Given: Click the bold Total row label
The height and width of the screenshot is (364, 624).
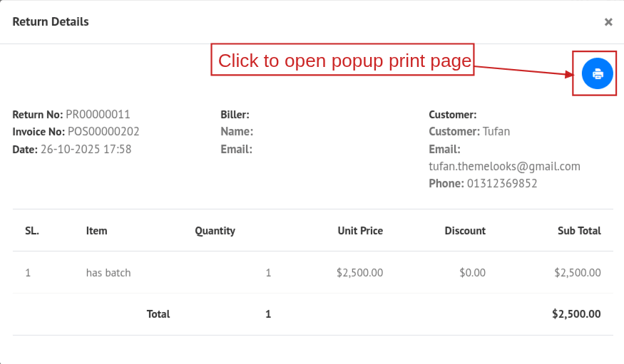Looking at the screenshot, I should (158, 313).
